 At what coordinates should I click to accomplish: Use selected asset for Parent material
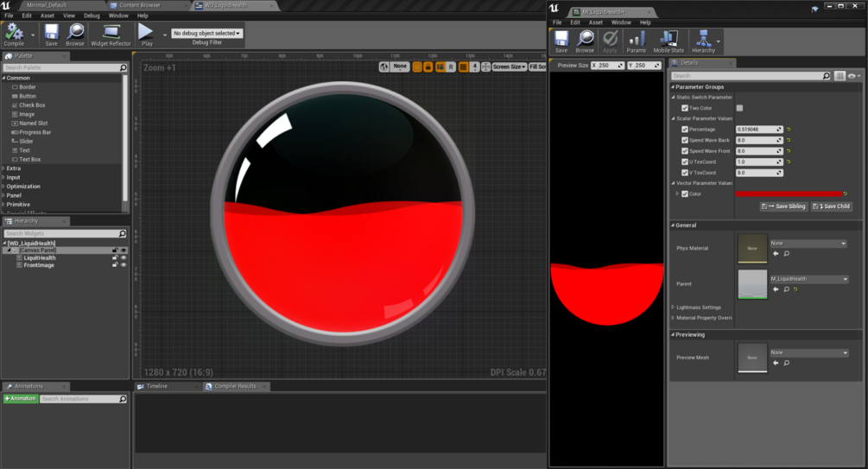(x=776, y=289)
